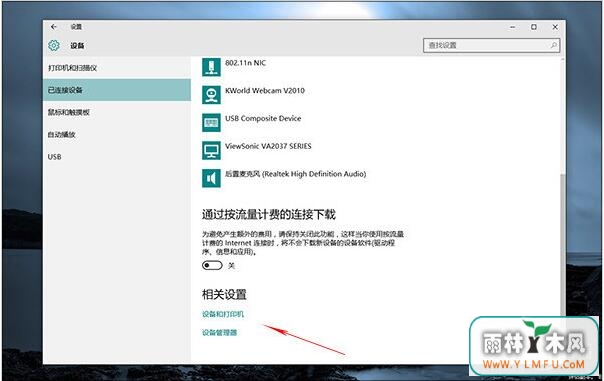
Task: Click the Settings gear icon
Action: point(54,45)
